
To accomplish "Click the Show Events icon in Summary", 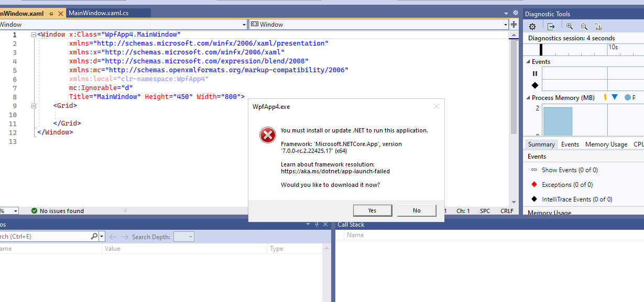I will pyautogui.click(x=534, y=170).
